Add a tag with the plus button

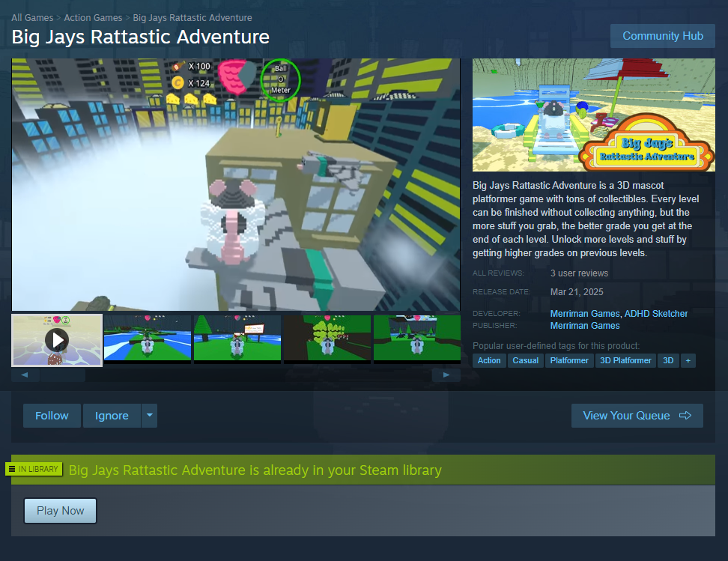click(x=688, y=360)
